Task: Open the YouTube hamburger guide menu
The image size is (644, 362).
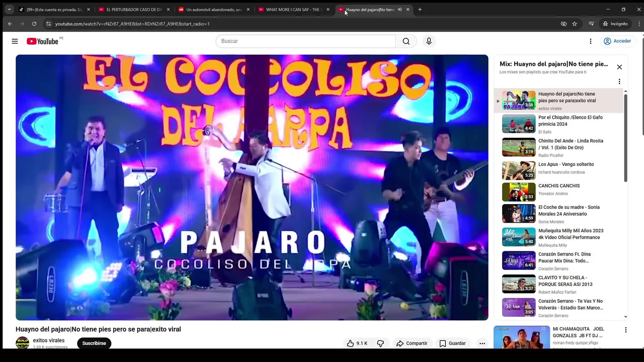Action: tap(15, 41)
